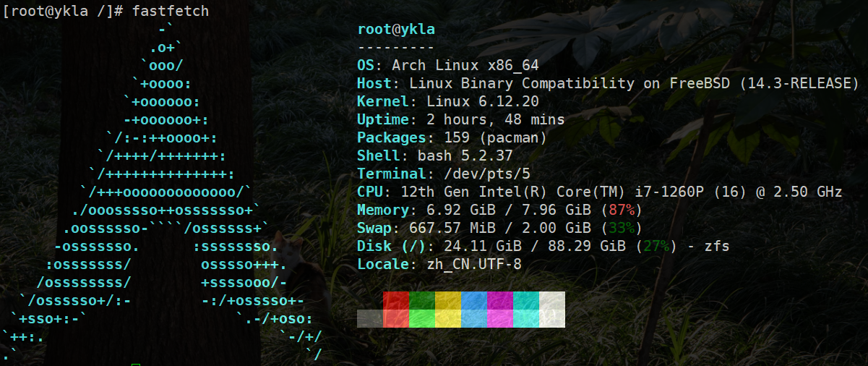Click the dark green color block
Screen dimensions: 868x366
421,300
